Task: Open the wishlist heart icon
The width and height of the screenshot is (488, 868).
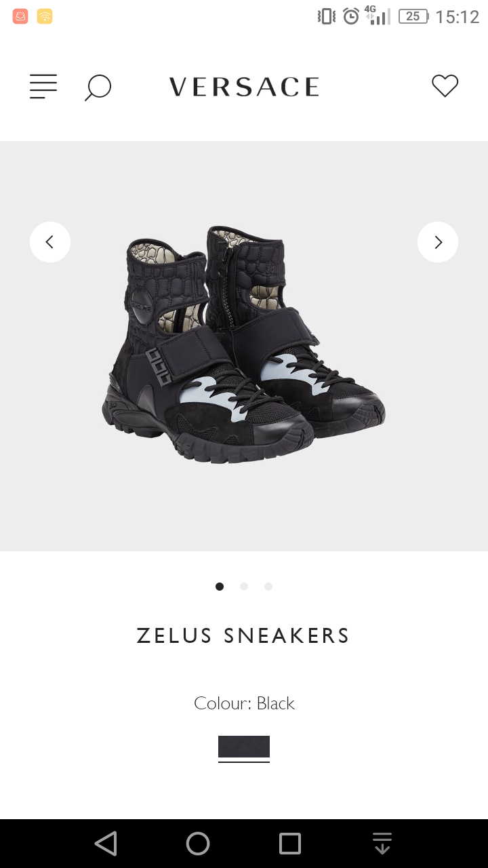Action: click(445, 86)
